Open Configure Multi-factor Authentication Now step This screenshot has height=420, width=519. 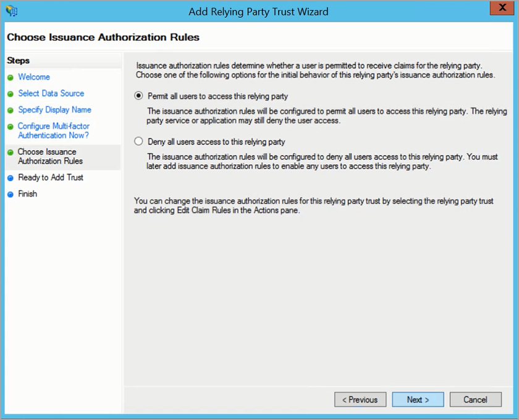53,130
